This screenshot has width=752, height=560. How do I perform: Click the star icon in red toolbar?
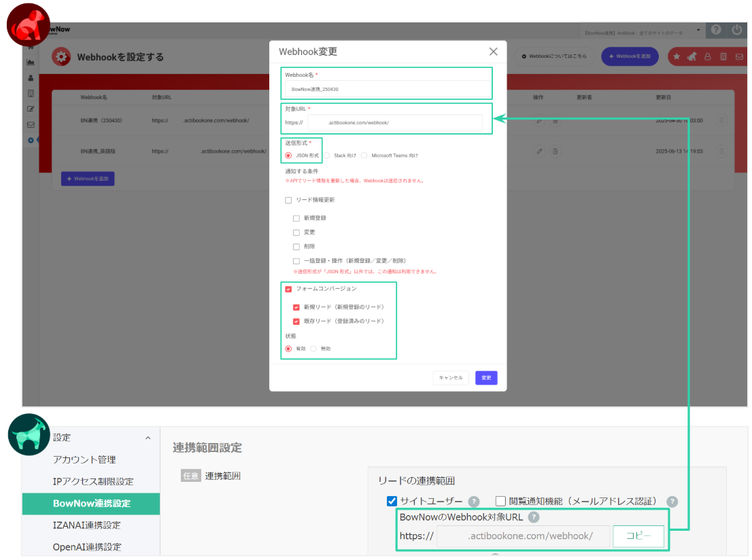(677, 56)
